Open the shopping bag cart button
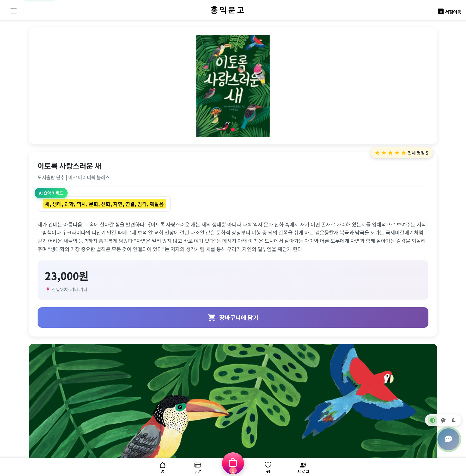466x476 pixels. coord(233,463)
